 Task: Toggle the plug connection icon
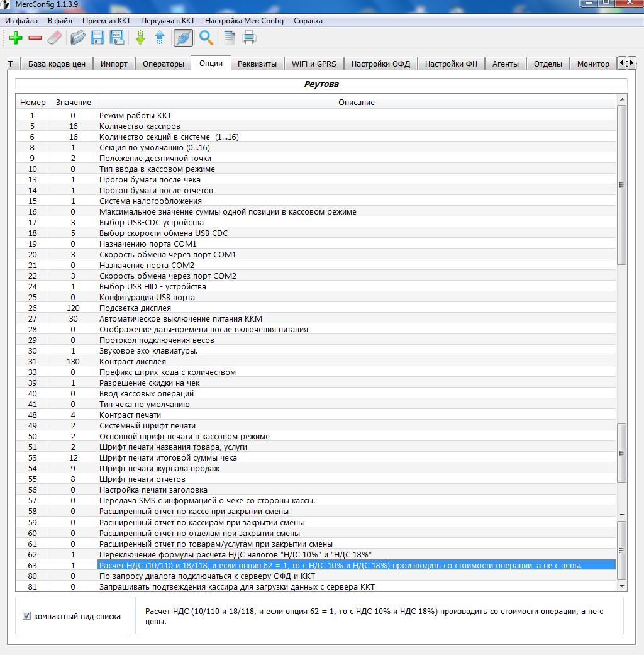pos(183,38)
